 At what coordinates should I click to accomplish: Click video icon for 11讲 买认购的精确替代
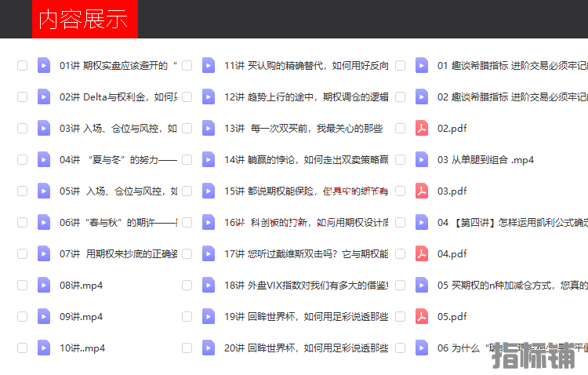pyautogui.click(x=209, y=66)
